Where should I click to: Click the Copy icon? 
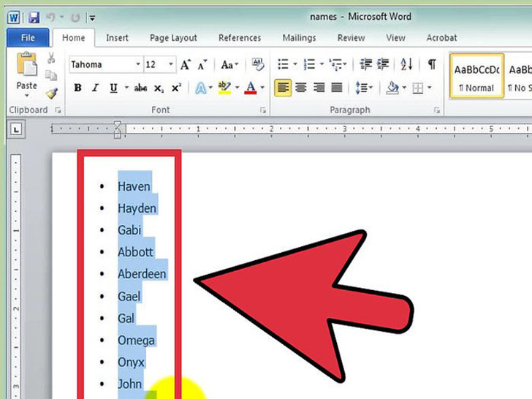(51, 75)
